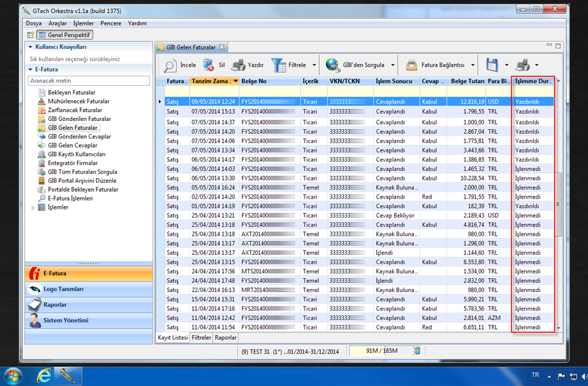This screenshot has height=386, width=588.
Task: Open the save icon dropdown arrow
Action: tap(506, 65)
